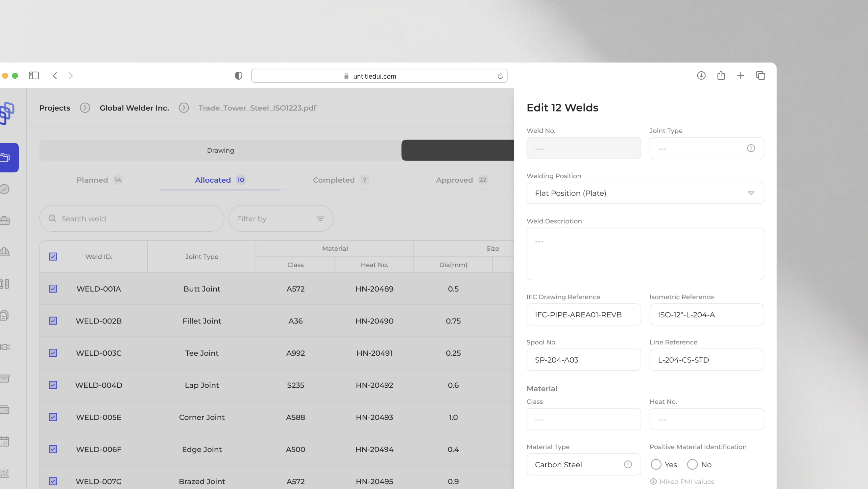Viewport: 868px width, 489px height.
Task: Open the browser downloads icon
Action: point(701,76)
